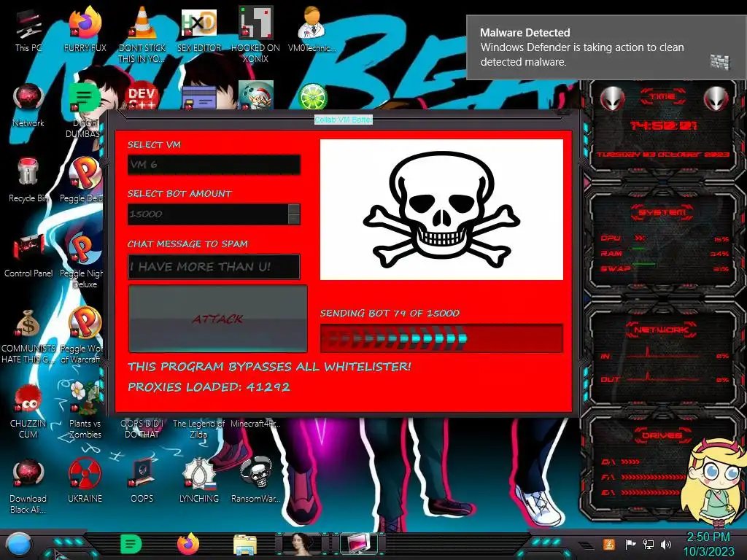
Task: Click the skull and crossbones image
Action: pos(441,209)
